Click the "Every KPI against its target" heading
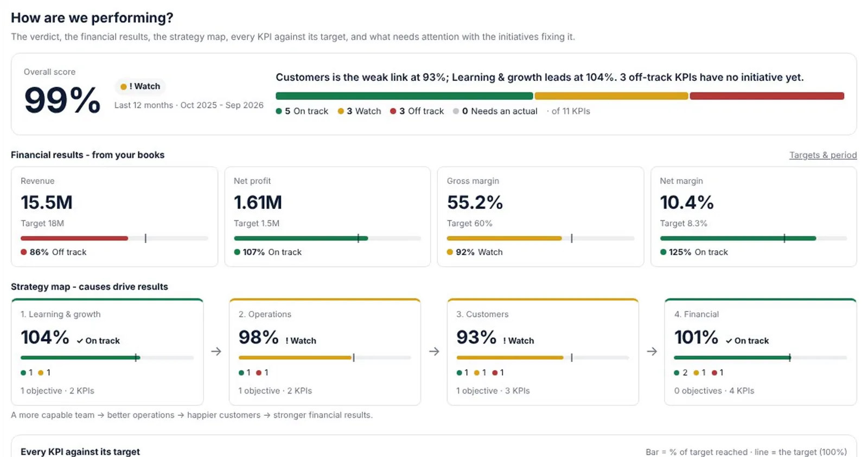Screen dimensions: 868x457 (80, 452)
